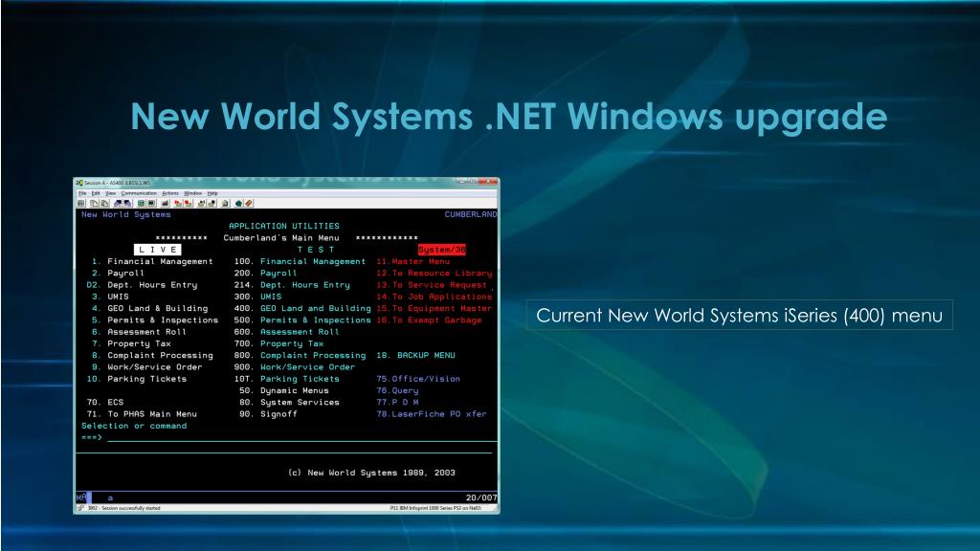Select test option 214 Dept. Hours Entry
The width and height of the screenshot is (980, 551).
coord(292,285)
